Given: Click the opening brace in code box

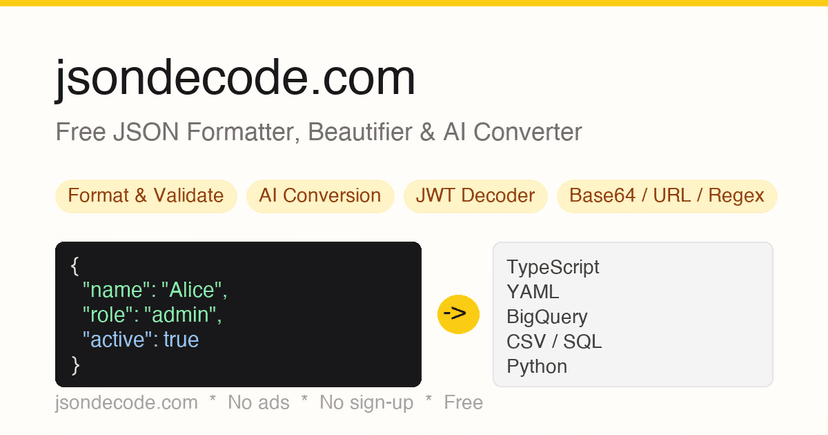Looking at the screenshot, I should click(74, 266).
